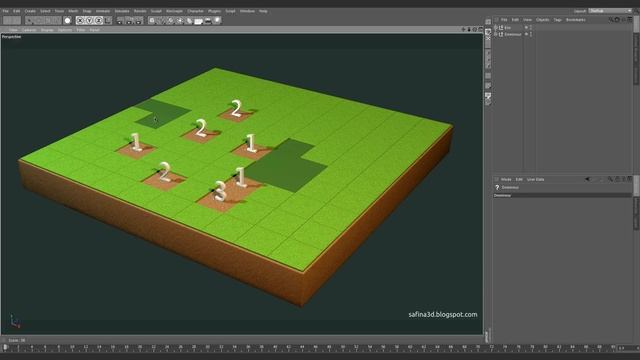Select the Rotate tool

point(57,20)
